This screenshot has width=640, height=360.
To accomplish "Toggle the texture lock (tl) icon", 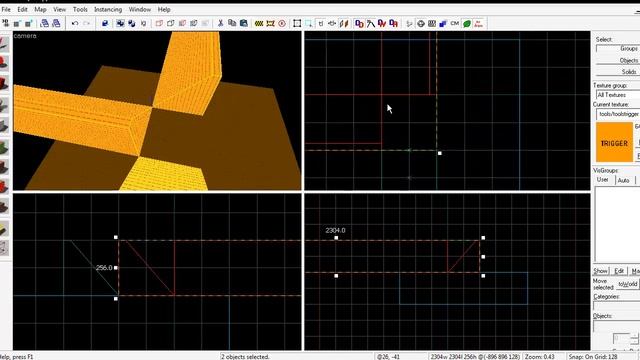I will click(321, 23).
